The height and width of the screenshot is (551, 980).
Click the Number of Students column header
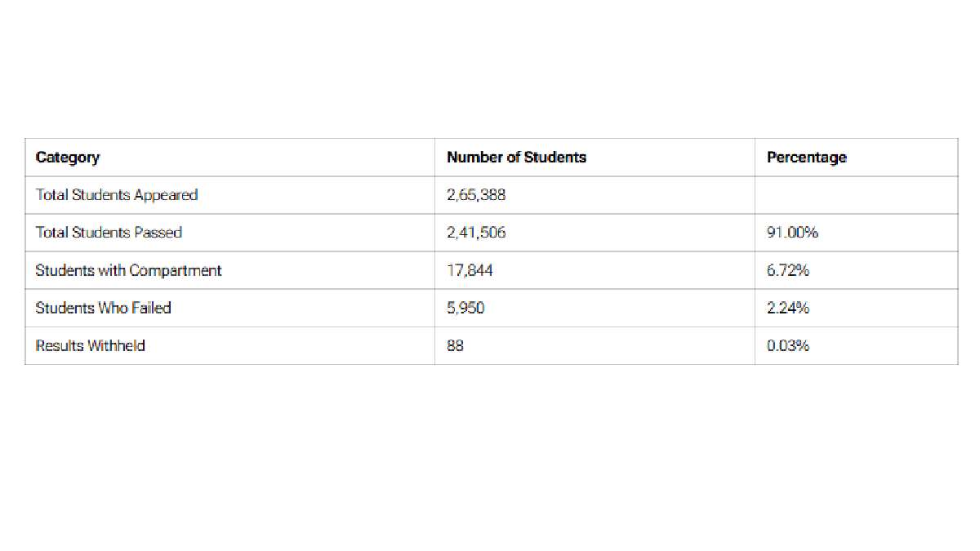[516, 158]
